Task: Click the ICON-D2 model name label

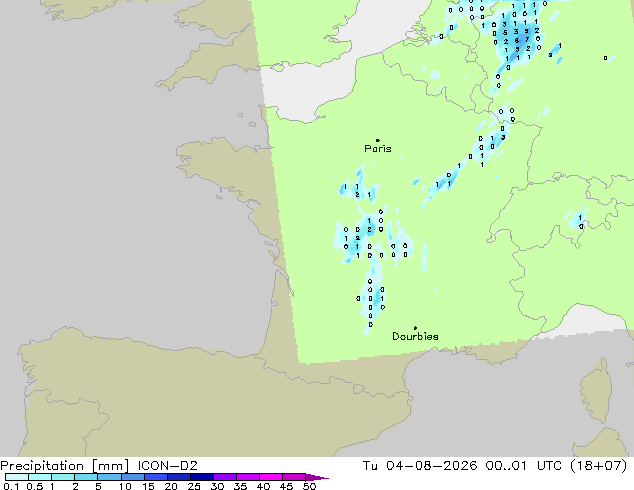Action: point(167,466)
